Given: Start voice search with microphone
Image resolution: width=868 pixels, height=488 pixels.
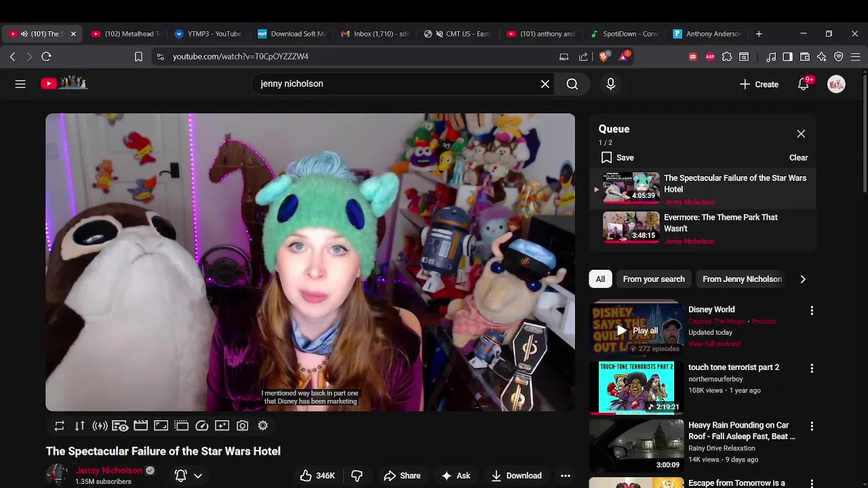Looking at the screenshot, I should (x=610, y=84).
